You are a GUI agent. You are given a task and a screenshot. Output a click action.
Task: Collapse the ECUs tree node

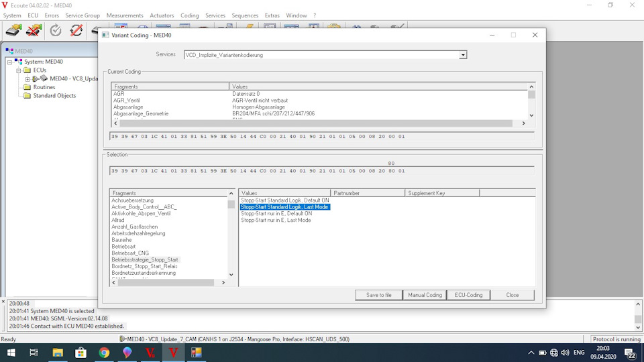pos(19,70)
